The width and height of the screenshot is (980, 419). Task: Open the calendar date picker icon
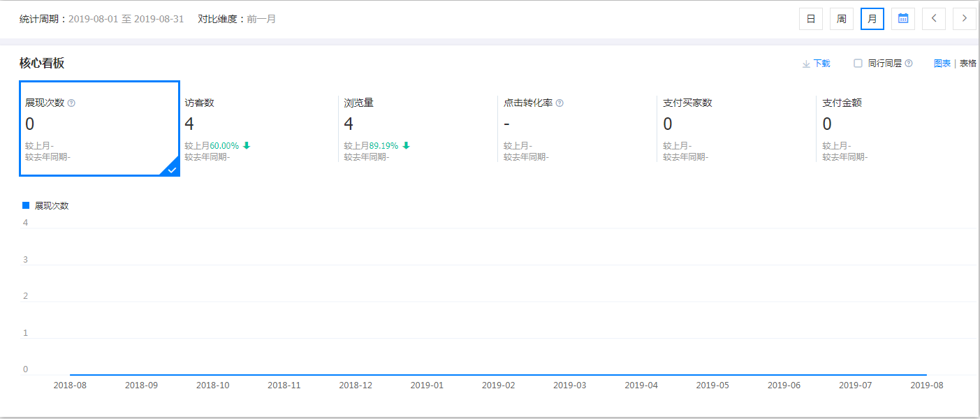point(903,19)
